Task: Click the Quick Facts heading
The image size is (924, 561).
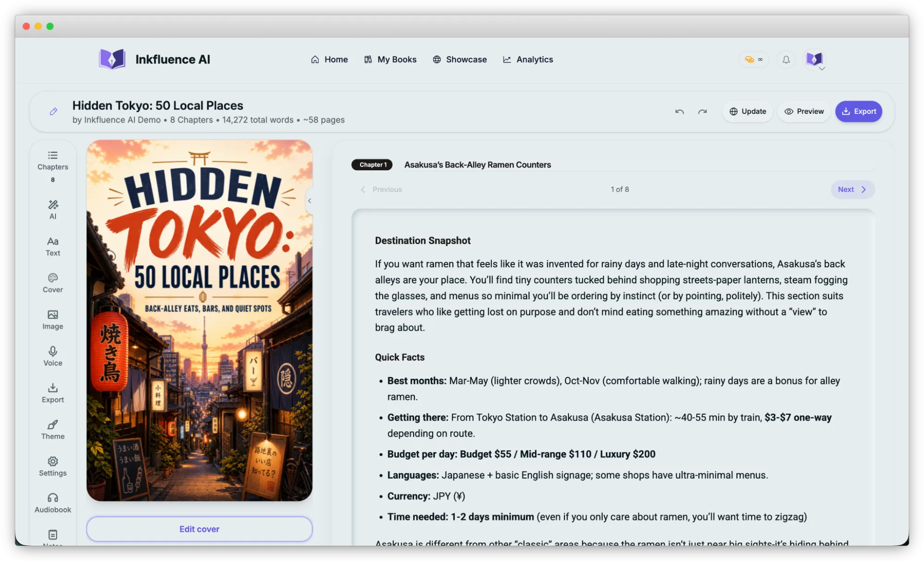Action: click(399, 357)
